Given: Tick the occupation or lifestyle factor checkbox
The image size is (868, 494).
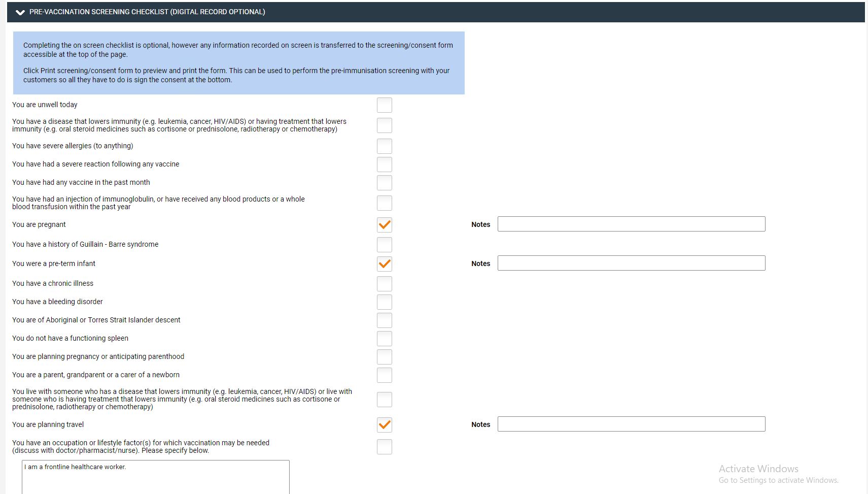Looking at the screenshot, I should point(385,447).
